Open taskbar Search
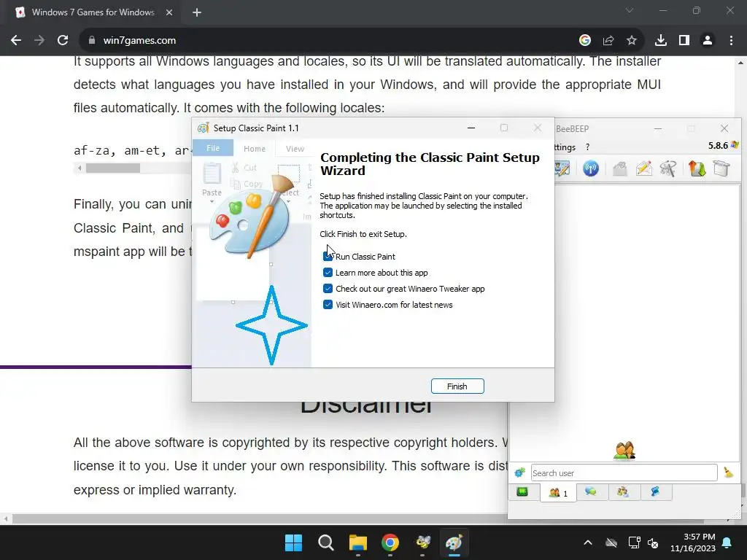 326,542
